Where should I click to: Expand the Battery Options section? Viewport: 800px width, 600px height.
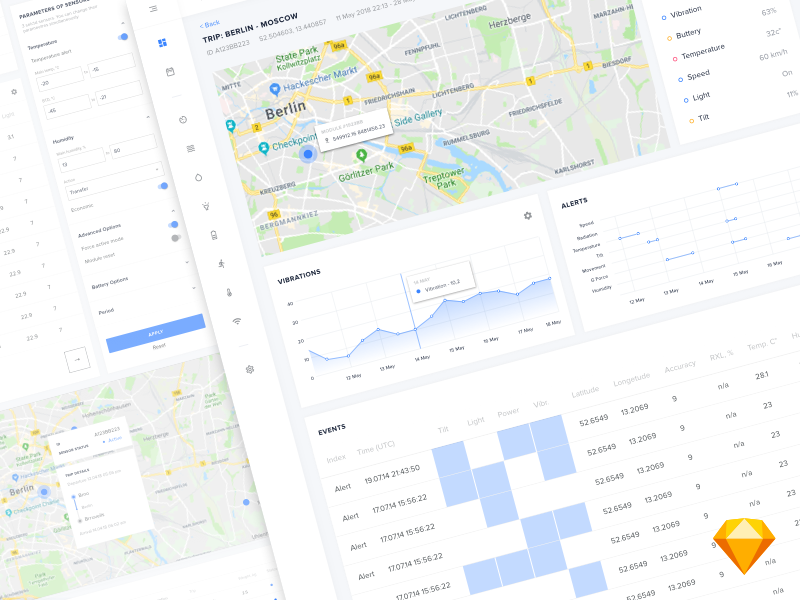[x=187, y=262]
